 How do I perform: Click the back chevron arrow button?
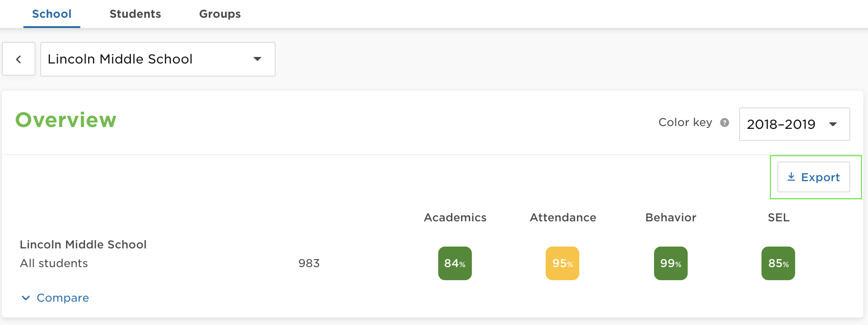pos(19,59)
